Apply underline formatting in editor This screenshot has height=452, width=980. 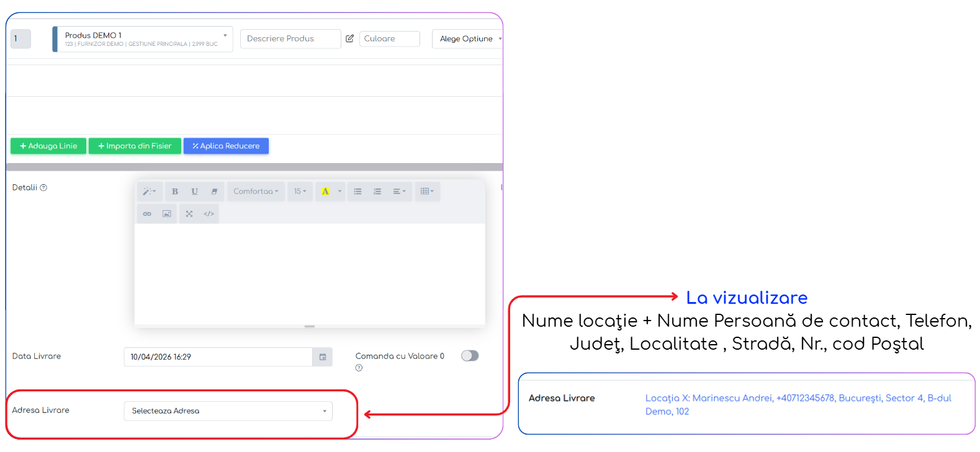[x=194, y=192]
